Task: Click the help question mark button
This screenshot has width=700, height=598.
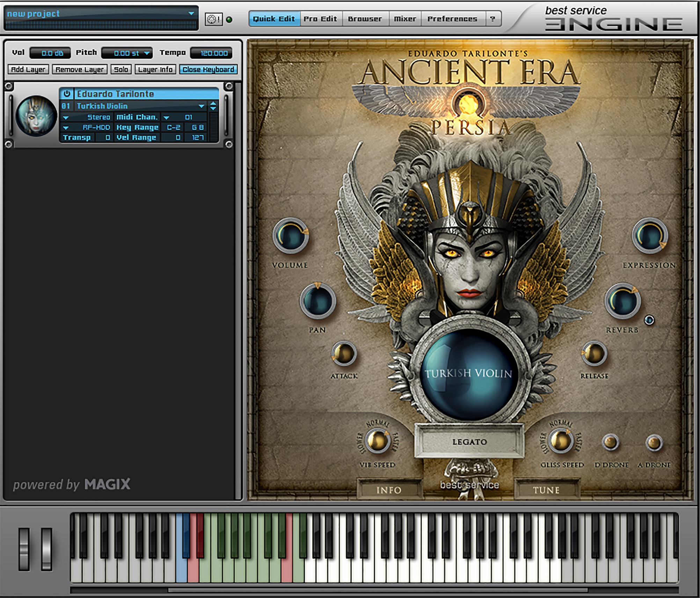Action: (493, 19)
